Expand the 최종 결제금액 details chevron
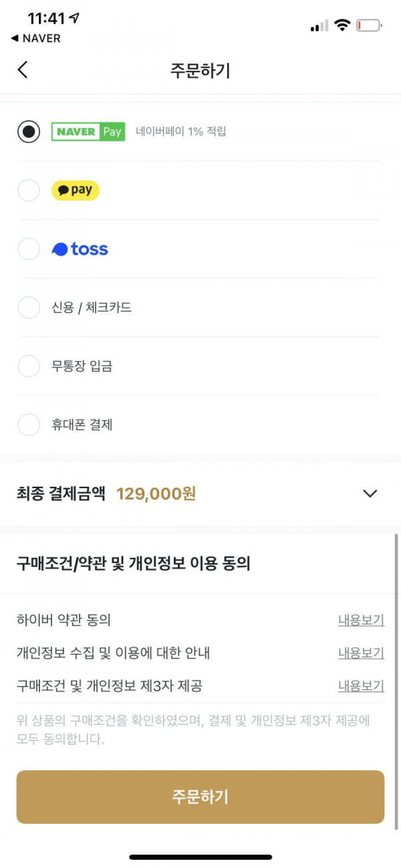This screenshot has height=868, width=401. point(370,494)
